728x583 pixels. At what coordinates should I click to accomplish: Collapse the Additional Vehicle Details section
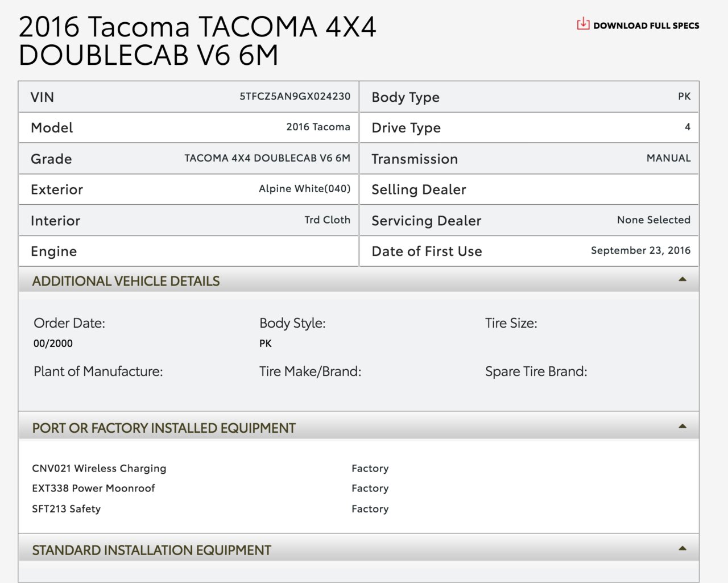(682, 279)
